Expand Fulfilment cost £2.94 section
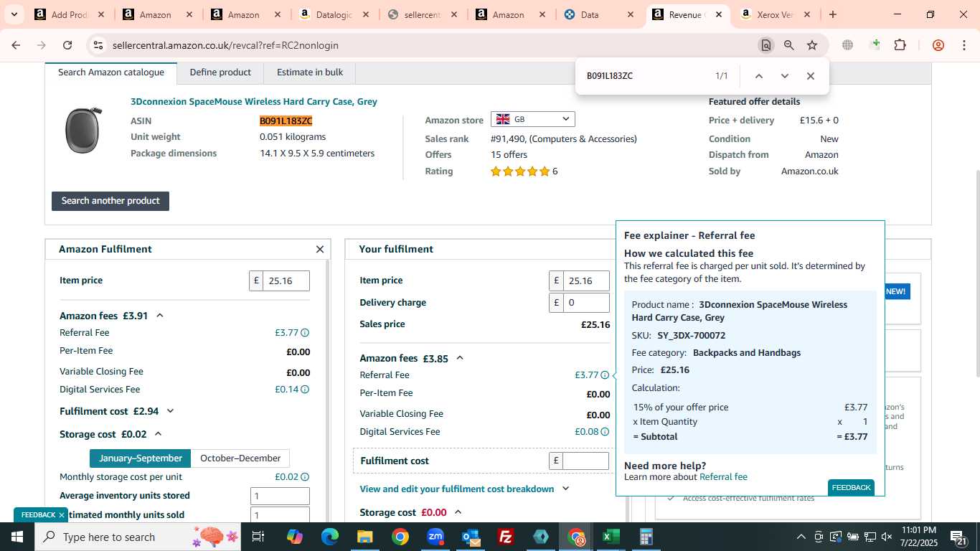Image resolution: width=980 pixels, height=551 pixels. (170, 411)
